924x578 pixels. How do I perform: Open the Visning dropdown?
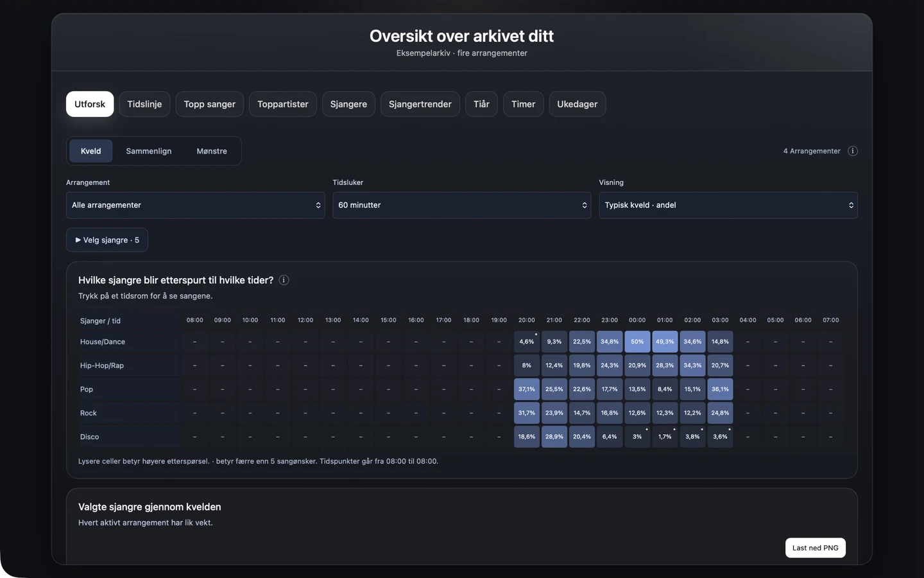pos(728,206)
